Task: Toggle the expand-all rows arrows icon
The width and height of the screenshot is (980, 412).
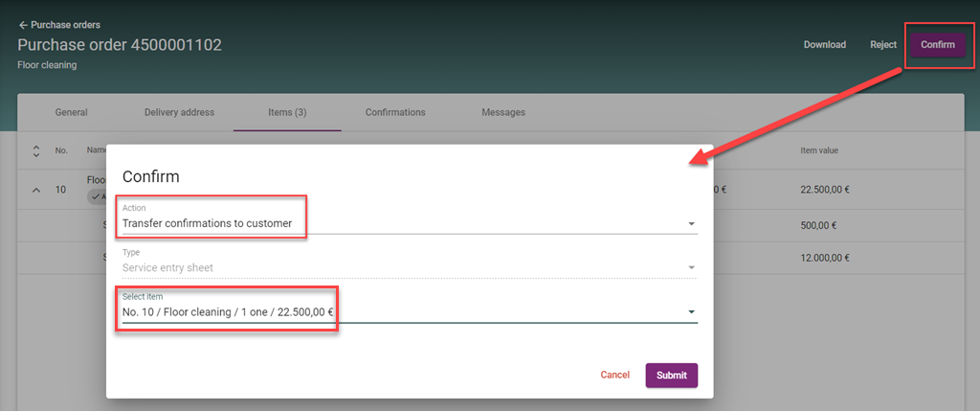Action: click(x=36, y=150)
